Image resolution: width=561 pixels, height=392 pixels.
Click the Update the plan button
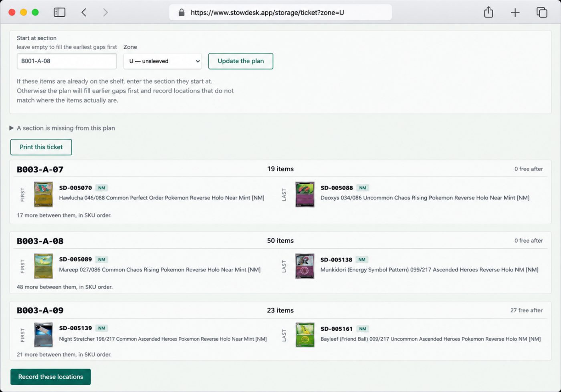click(x=241, y=61)
